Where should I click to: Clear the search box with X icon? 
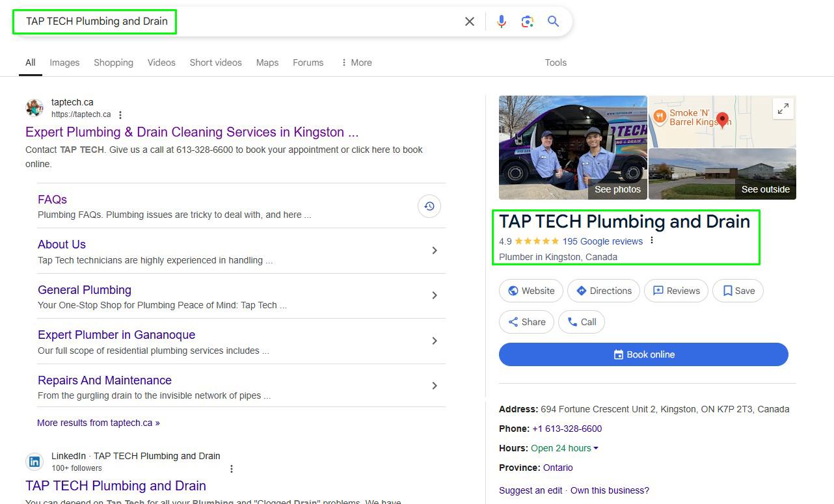click(x=469, y=21)
